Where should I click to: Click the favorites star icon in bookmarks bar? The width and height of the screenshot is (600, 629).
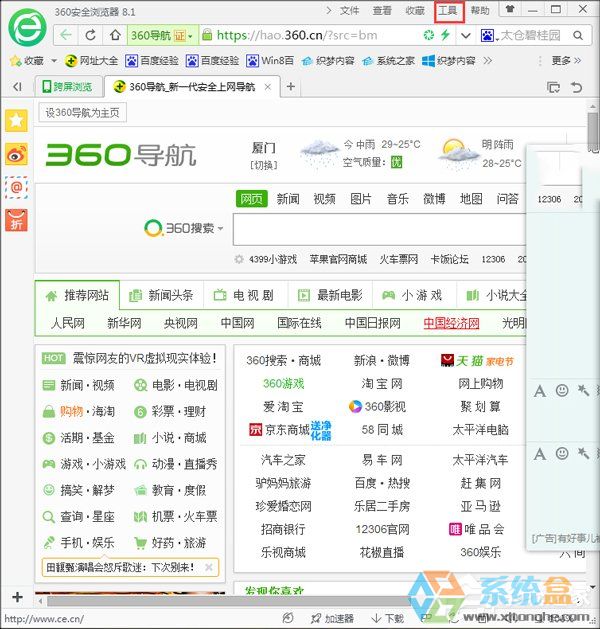click(16, 61)
